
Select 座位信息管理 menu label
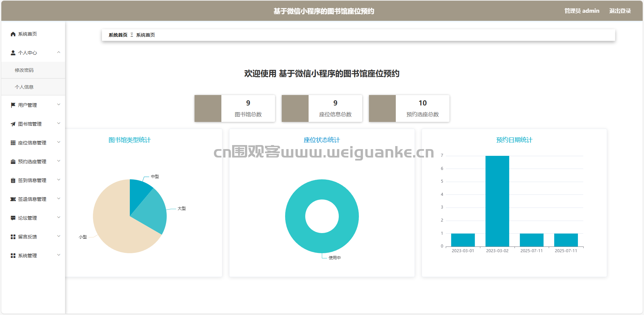click(x=32, y=143)
